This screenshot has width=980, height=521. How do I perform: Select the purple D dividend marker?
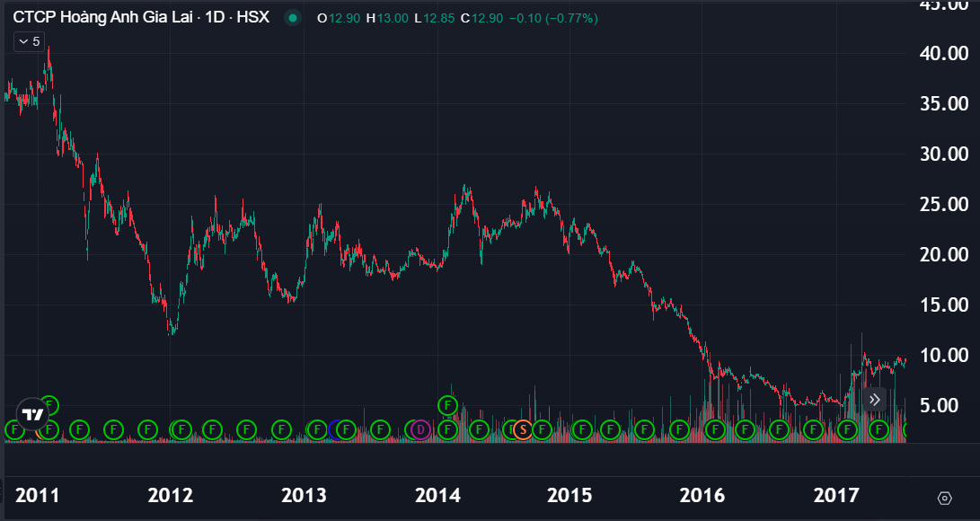coord(420,429)
